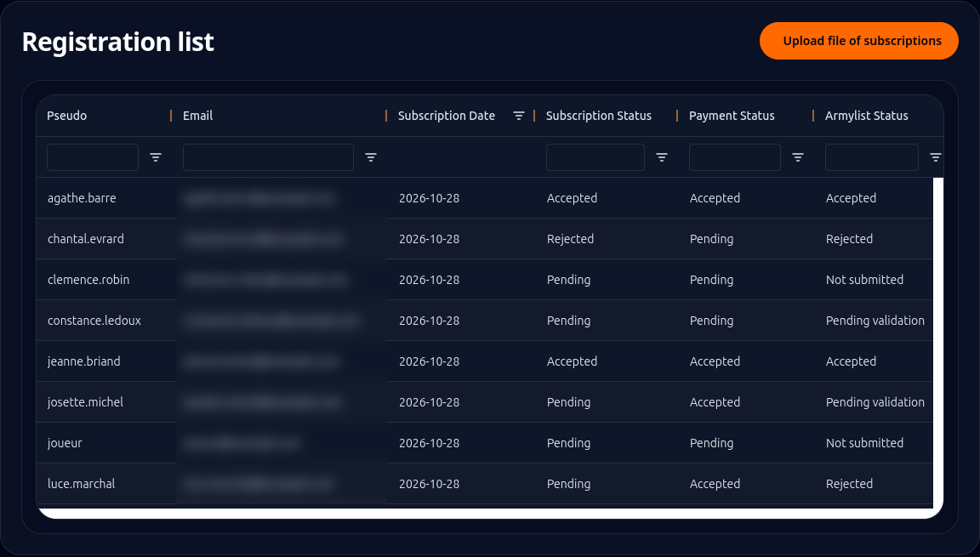Image resolution: width=980 pixels, height=557 pixels.
Task: Click the subscription date of agathe.barre
Action: tap(429, 198)
